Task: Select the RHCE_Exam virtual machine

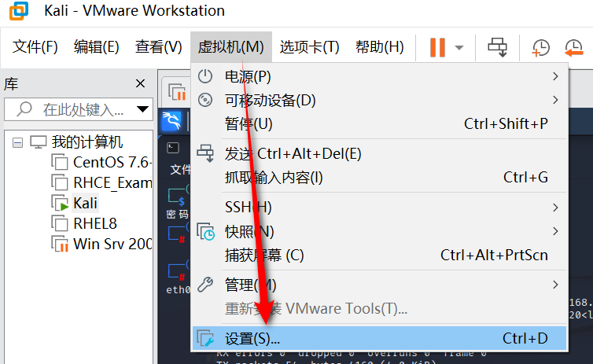Action: 112,183
